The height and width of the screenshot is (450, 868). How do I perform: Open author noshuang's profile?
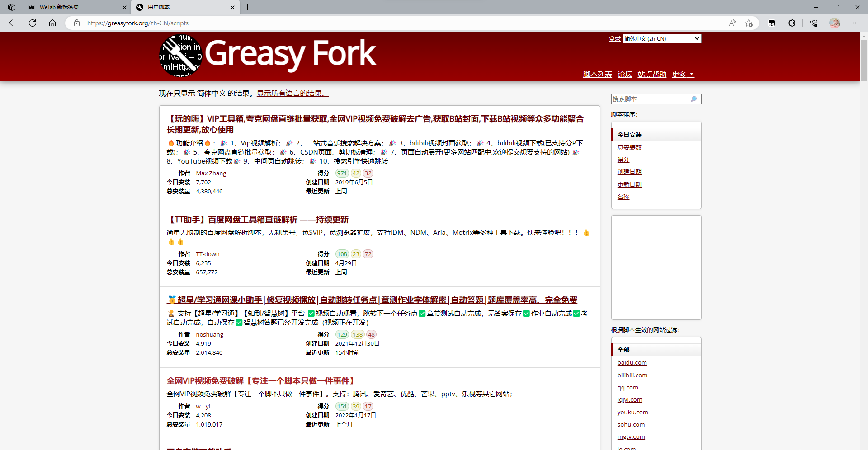pos(209,335)
